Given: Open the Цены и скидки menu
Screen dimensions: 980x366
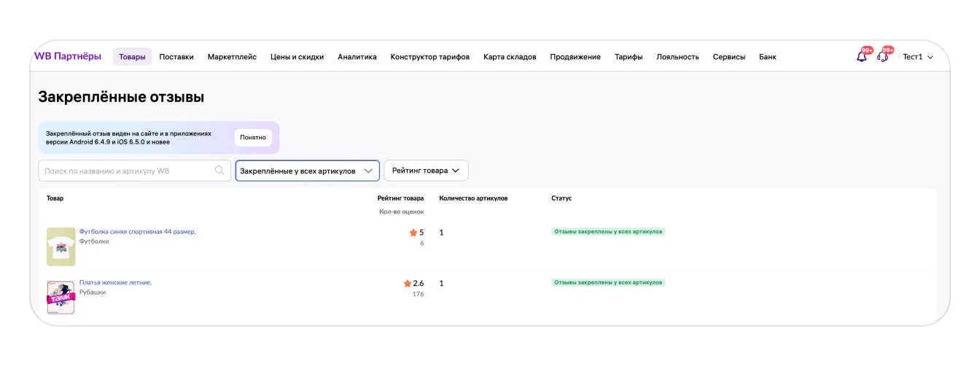Looking at the screenshot, I should pyautogui.click(x=297, y=57).
